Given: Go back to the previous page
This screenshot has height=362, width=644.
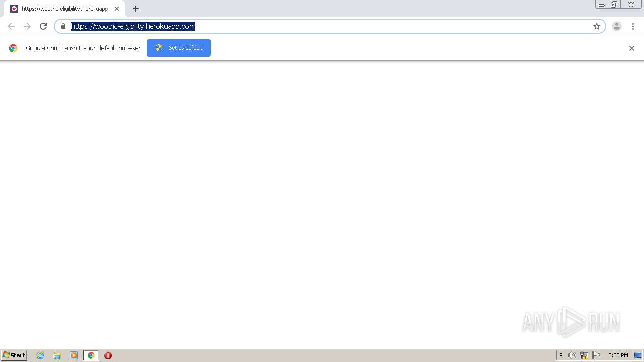Looking at the screenshot, I should [x=11, y=26].
